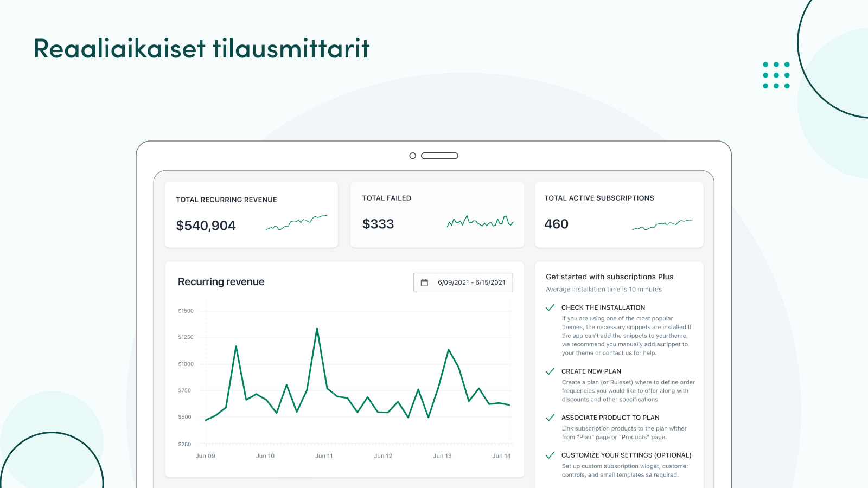
Task: Open CUSTOMIZE YOUR SETTINGS (OPTIONAL) step
Action: pos(627,455)
